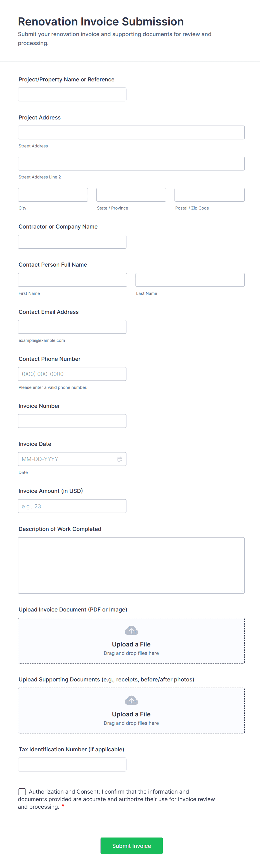Click Upload a File for supporting documents
Viewport: 260px width, 868px height.
click(131, 714)
